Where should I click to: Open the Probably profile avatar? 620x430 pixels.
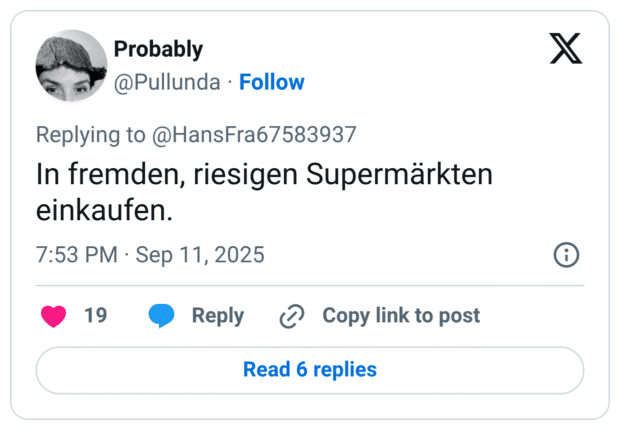[71, 65]
